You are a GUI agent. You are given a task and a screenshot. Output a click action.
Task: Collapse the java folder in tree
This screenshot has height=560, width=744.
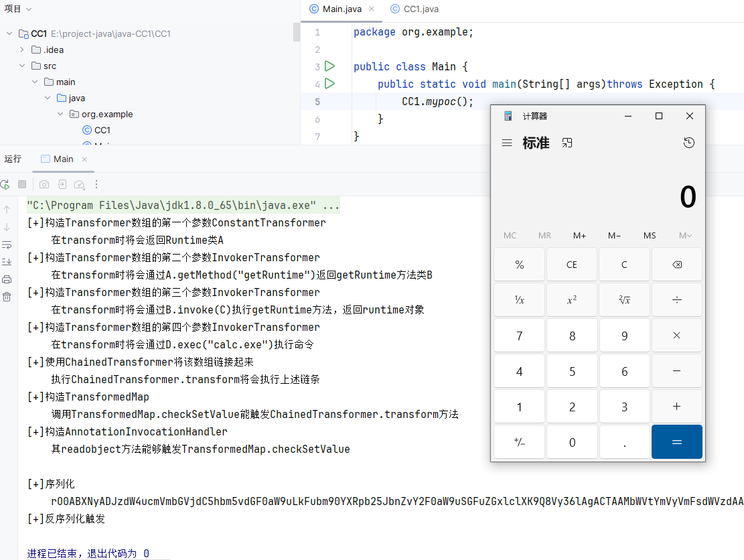(x=48, y=98)
